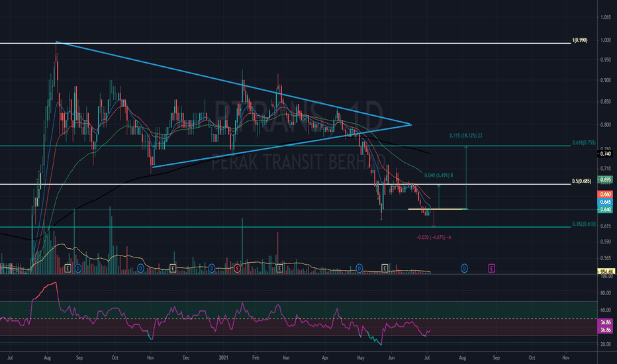617x364 pixels.
Task: Click the 1.000 price axis label
Action: click(606, 40)
